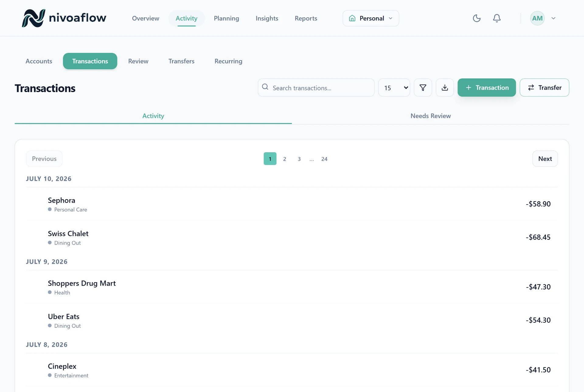584x392 pixels.
Task: Open the Uber Eats transaction
Action: pyautogui.click(x=292, y=320)
